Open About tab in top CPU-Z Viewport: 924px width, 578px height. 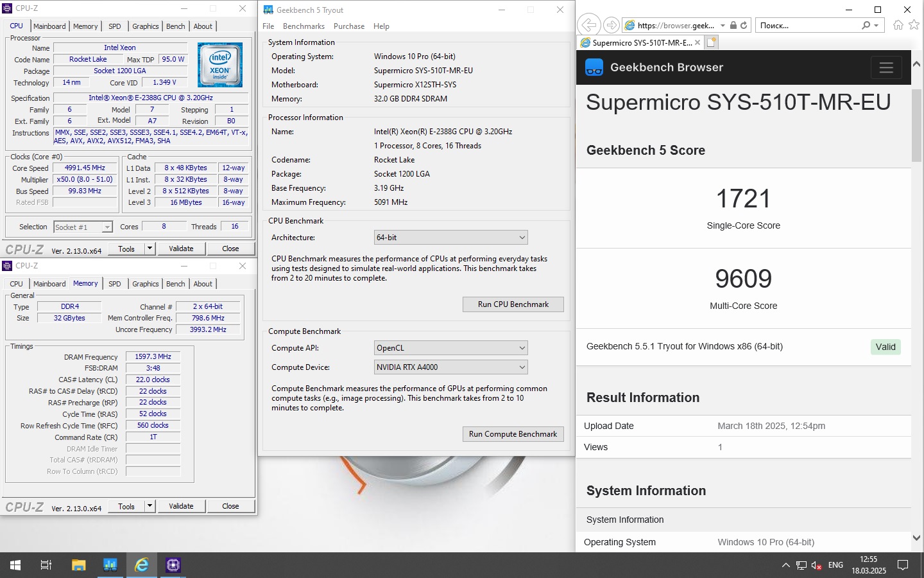203,26
